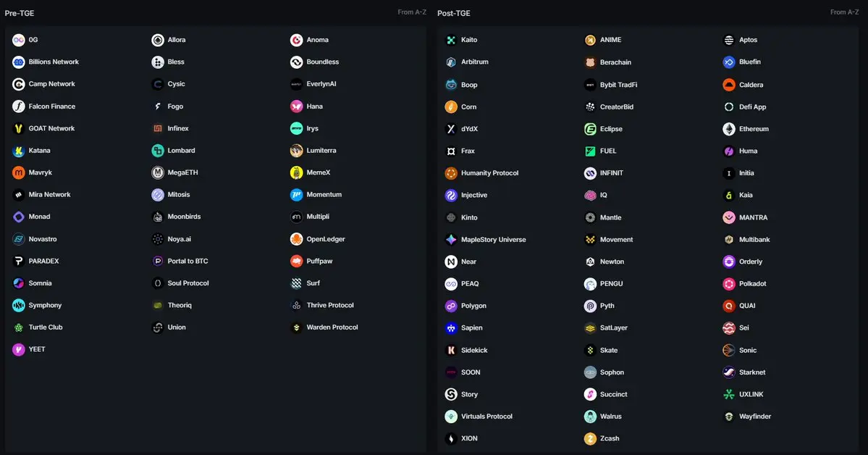Click the Billions Network logo icon
Image resolution: width=868 pixels, height=455 pixels.
click(19, 62)
